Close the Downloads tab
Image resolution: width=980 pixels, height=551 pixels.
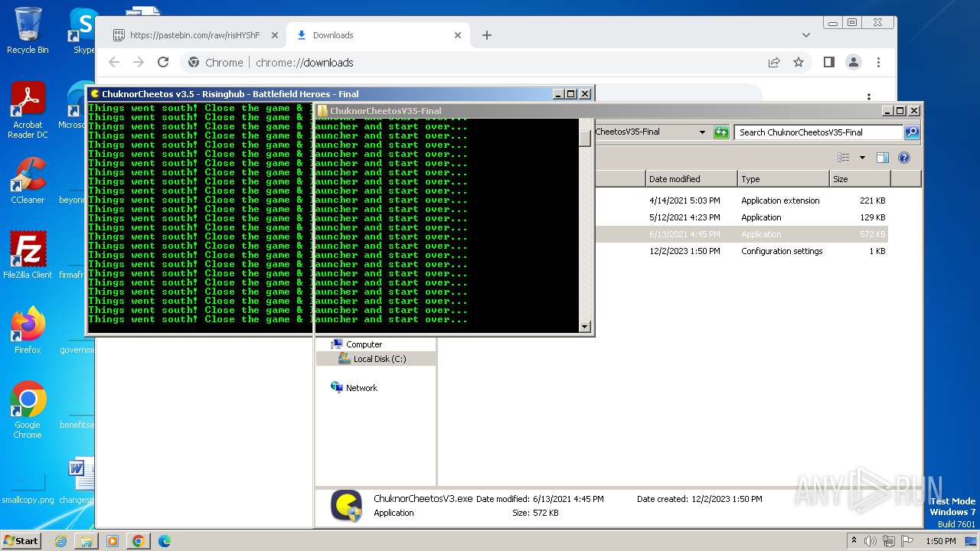tap(458, 35)
